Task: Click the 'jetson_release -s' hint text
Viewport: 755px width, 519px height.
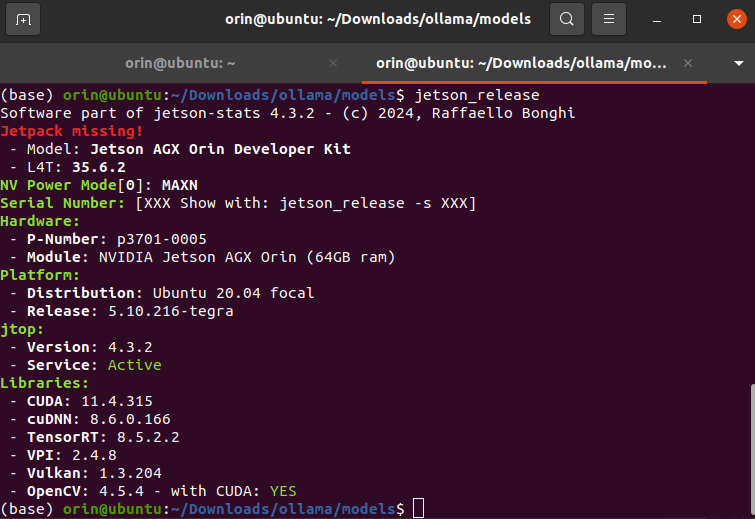Action: [355, 203]
